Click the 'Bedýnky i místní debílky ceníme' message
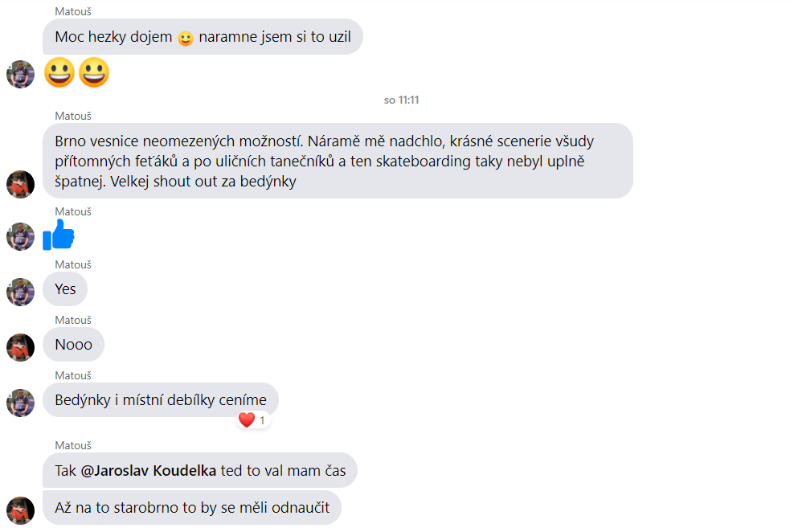The image size is (794, 532). tap(161, 400)
